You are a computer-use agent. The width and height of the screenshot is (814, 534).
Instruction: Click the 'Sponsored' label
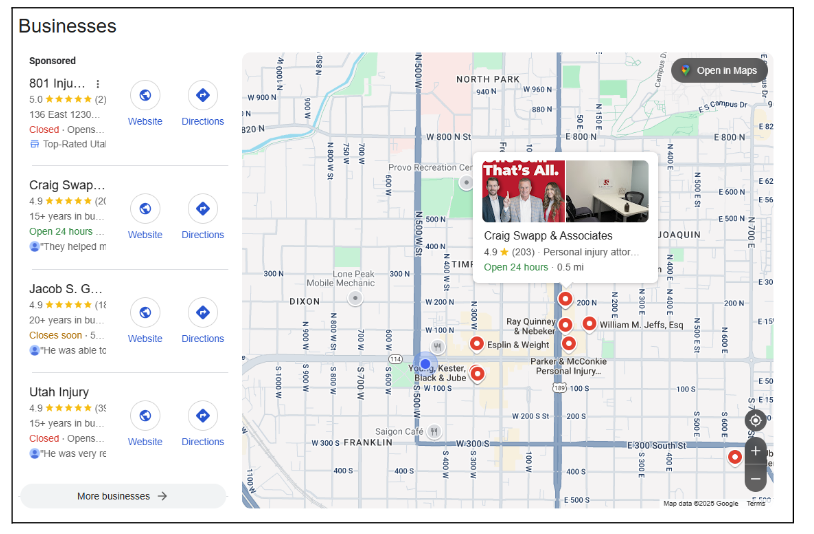[x=52, y=61]
